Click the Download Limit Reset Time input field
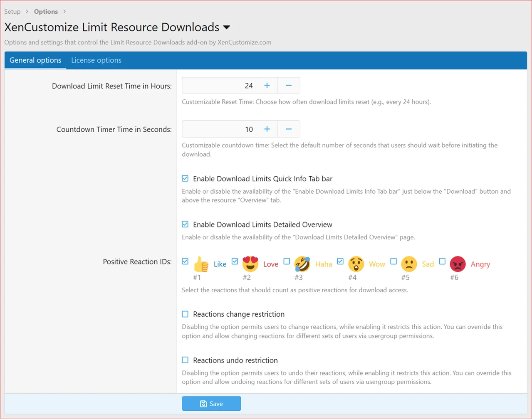 click(219, 86)
